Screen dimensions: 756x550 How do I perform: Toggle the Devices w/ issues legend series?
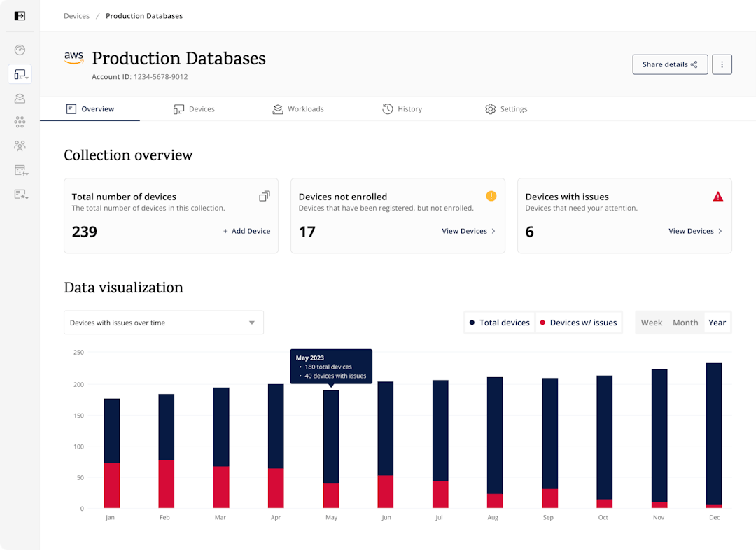(578, 323)
